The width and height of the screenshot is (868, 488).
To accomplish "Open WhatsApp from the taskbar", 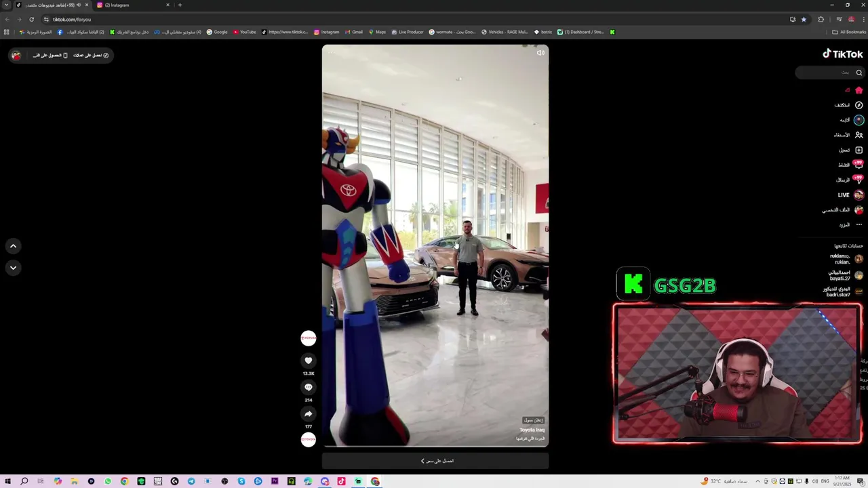I will coord(108,481).
